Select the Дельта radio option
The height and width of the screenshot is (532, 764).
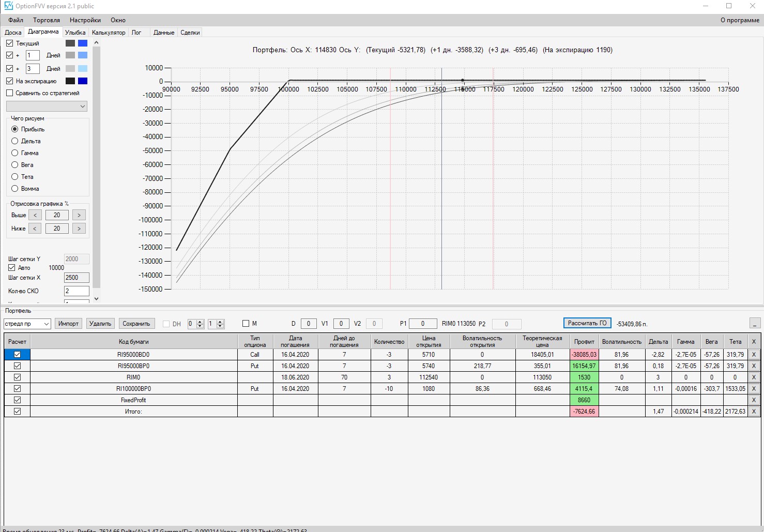point(15,141)
